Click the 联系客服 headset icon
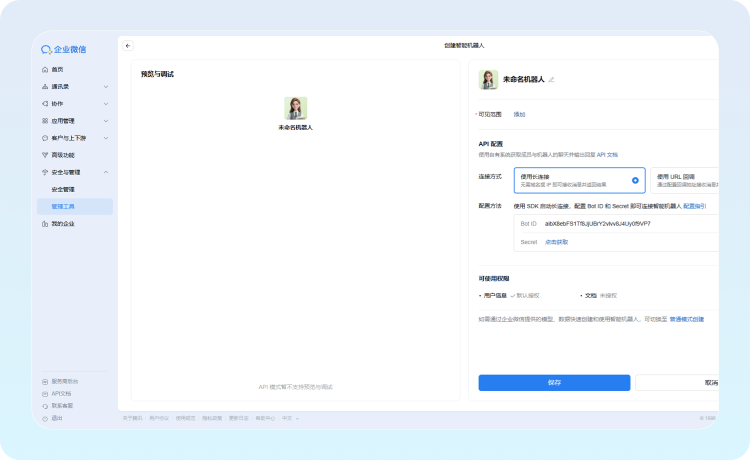 [45, 406]
